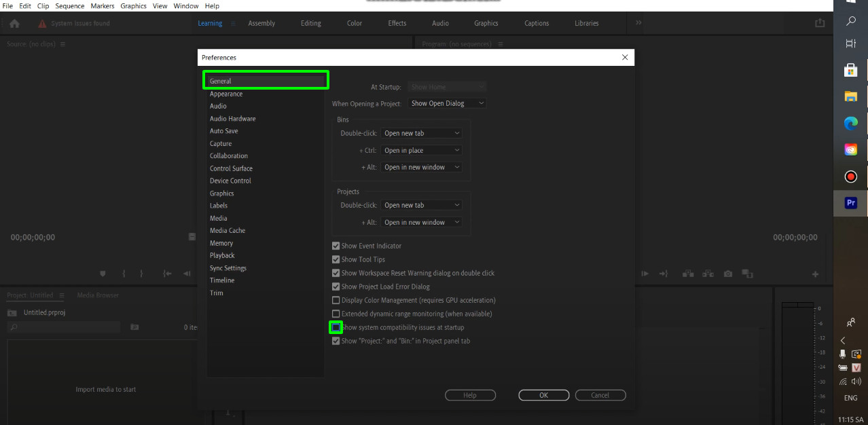Go to the Home screen icon

[x=14, y=23]
